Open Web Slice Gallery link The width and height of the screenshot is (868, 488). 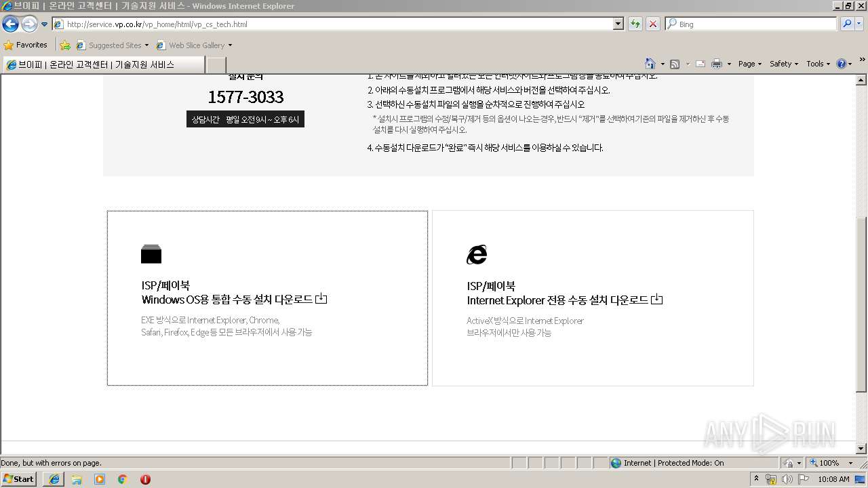coord(194,45)
